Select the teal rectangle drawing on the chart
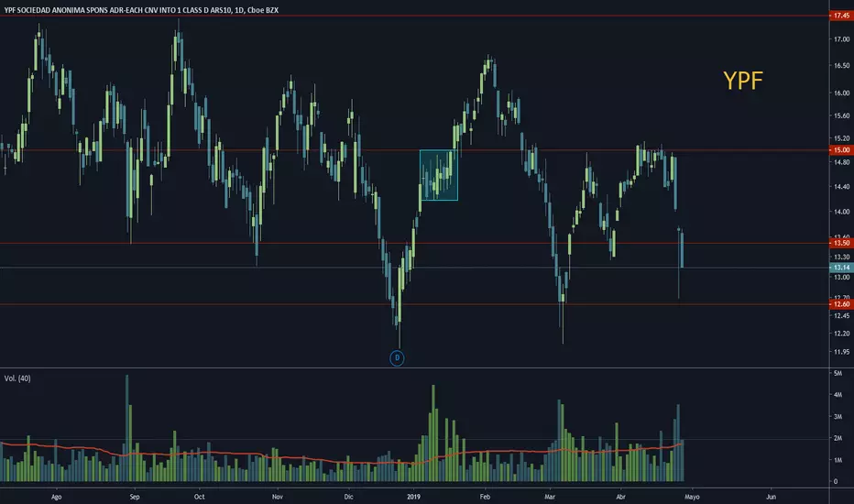This screenshot has height=504, width=854. tap(438, 175)
